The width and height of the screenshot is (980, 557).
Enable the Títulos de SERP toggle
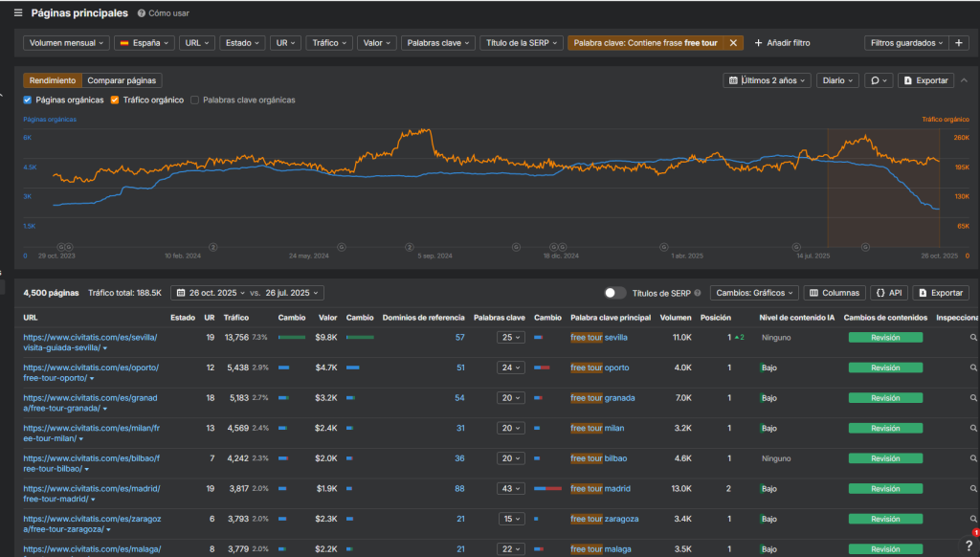click(x=615, y=293)
